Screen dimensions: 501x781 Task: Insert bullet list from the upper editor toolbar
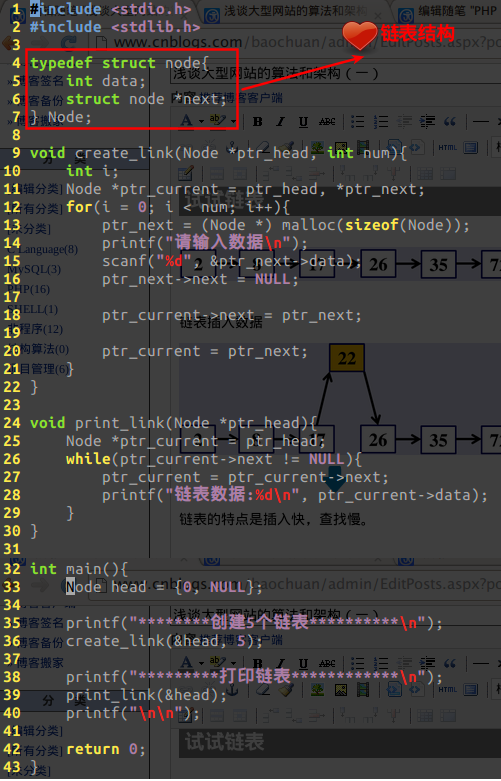click(x=357, y=122)
